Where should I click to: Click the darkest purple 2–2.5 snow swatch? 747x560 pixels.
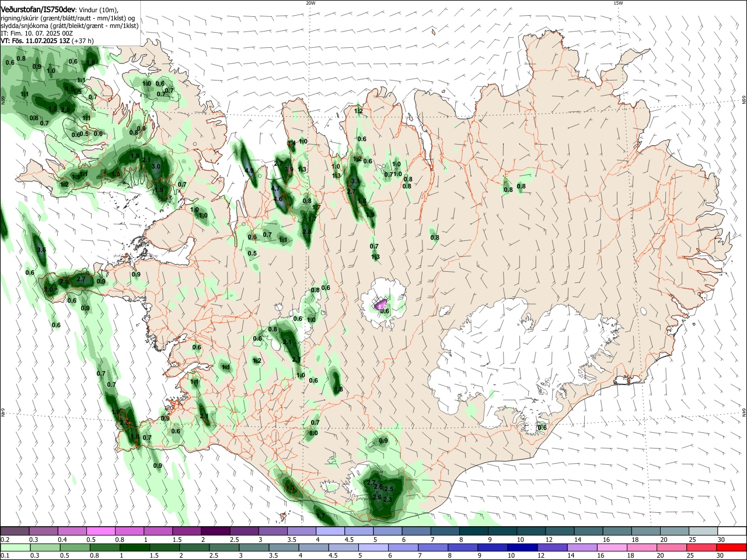click(x=216, y=531)
